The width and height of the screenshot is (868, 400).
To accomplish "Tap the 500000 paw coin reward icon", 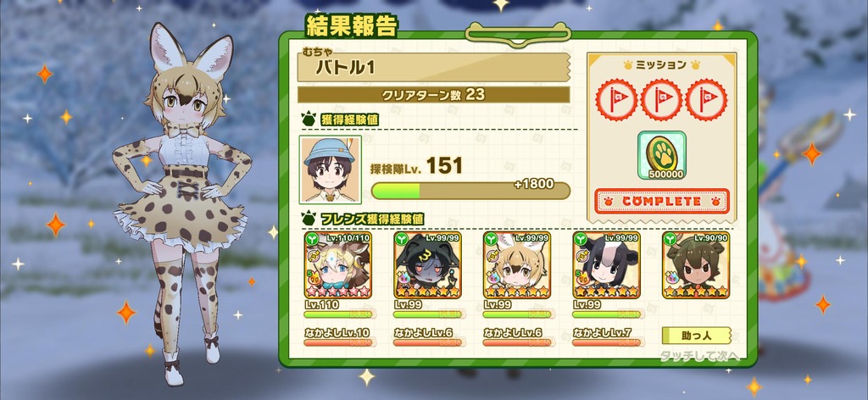I will pos(661,155).
